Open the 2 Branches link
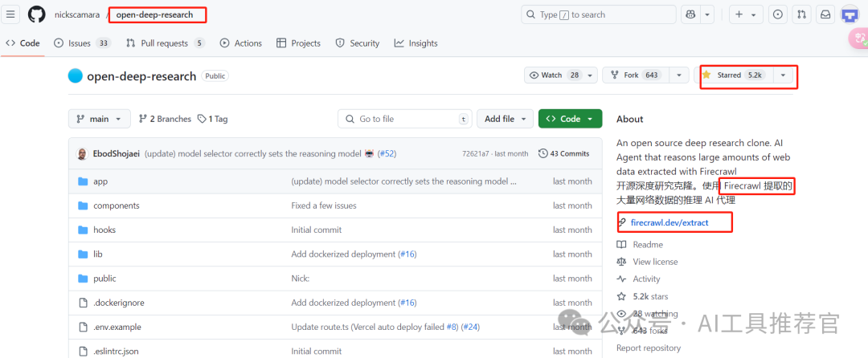The width and height of the screenshot is (868, 358). tap(165, 119)
